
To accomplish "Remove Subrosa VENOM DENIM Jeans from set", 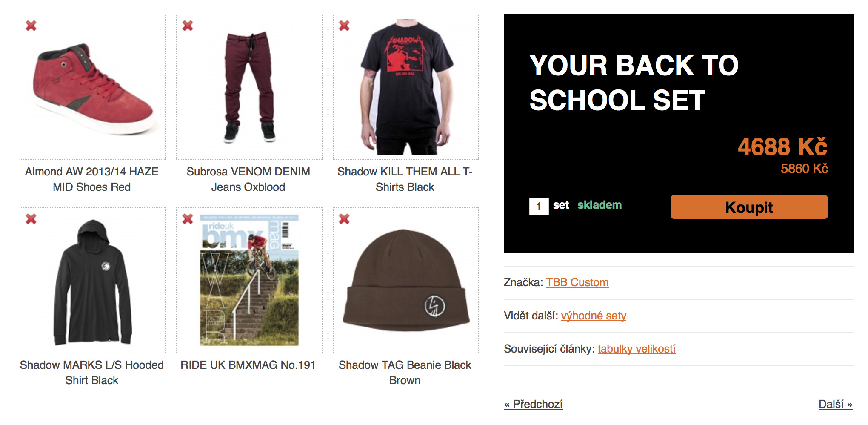I will (188, 26).
